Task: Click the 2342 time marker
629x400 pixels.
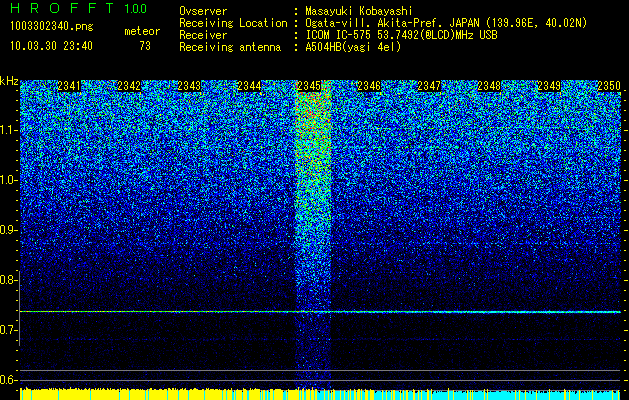Action: click(x=129, y=86)
